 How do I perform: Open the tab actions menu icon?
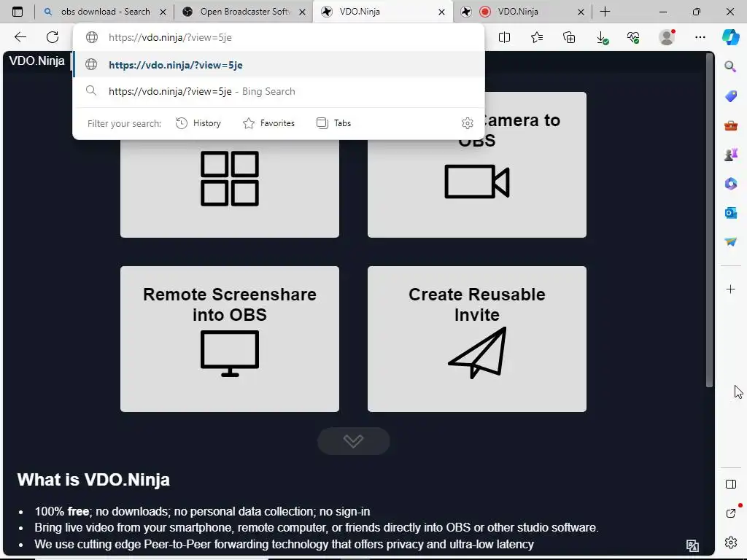click(x=18, y=12)
